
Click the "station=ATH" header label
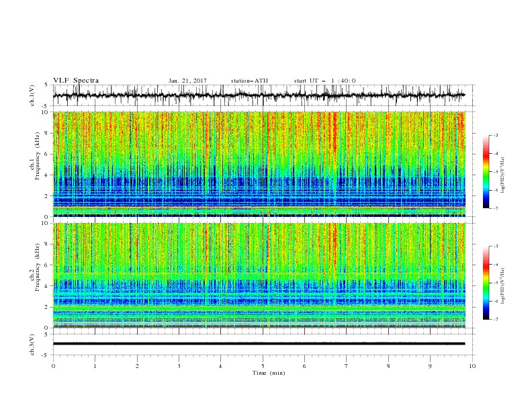coord(249,81)
